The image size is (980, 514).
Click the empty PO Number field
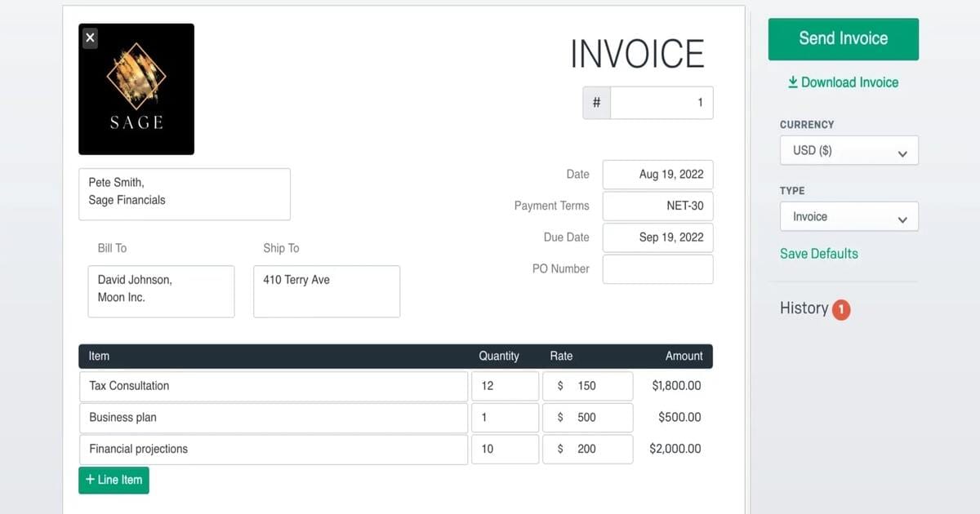coord(658,269)
